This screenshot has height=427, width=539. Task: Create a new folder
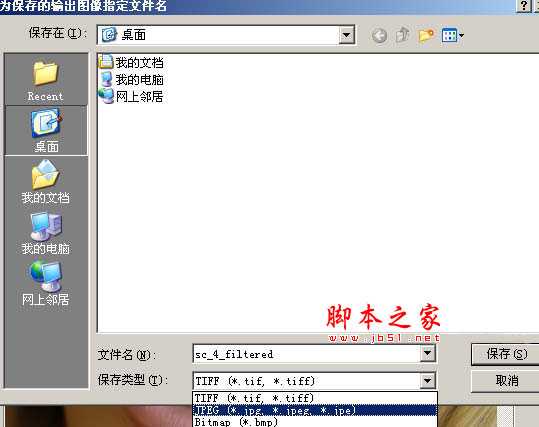click(426, 35)
